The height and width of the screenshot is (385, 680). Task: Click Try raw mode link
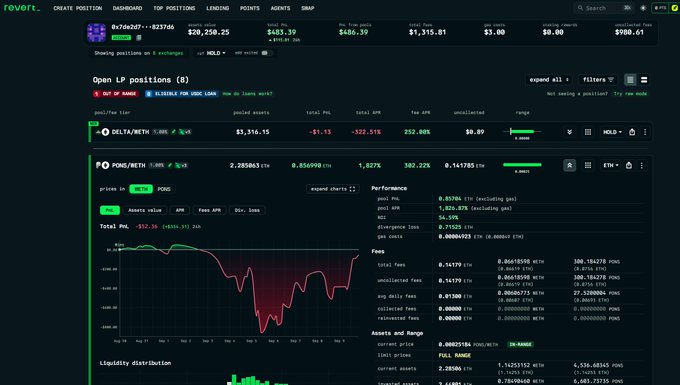tap(630, 94)
